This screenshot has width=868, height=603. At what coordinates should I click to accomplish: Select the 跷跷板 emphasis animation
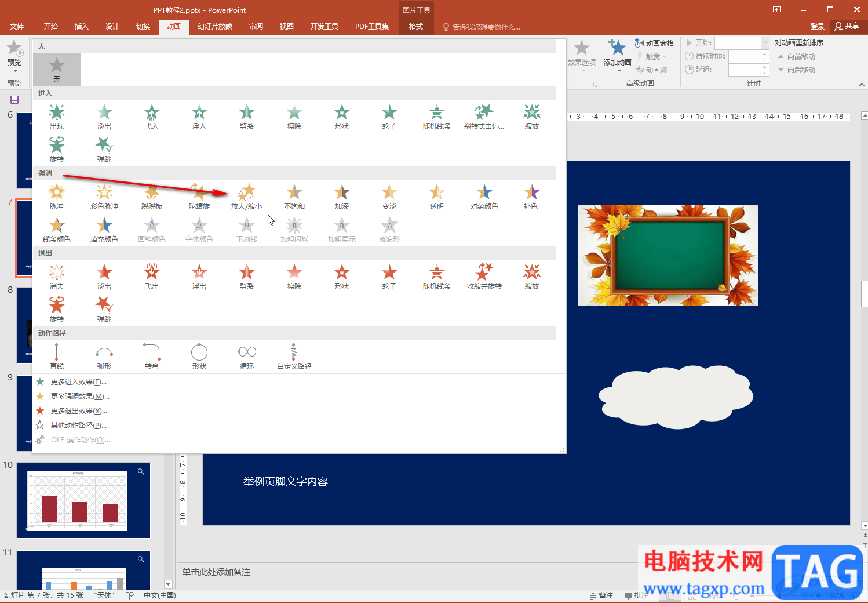152,197
